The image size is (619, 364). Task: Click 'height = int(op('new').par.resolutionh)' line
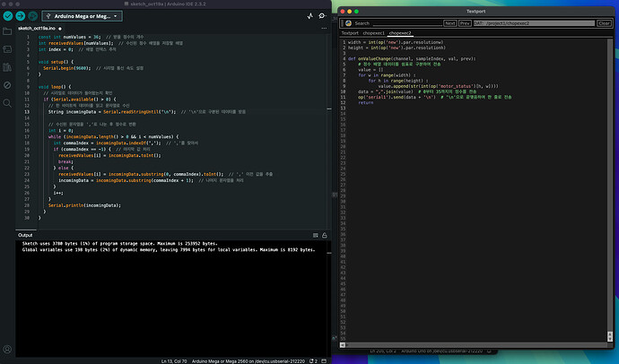(x=397, y=48)
